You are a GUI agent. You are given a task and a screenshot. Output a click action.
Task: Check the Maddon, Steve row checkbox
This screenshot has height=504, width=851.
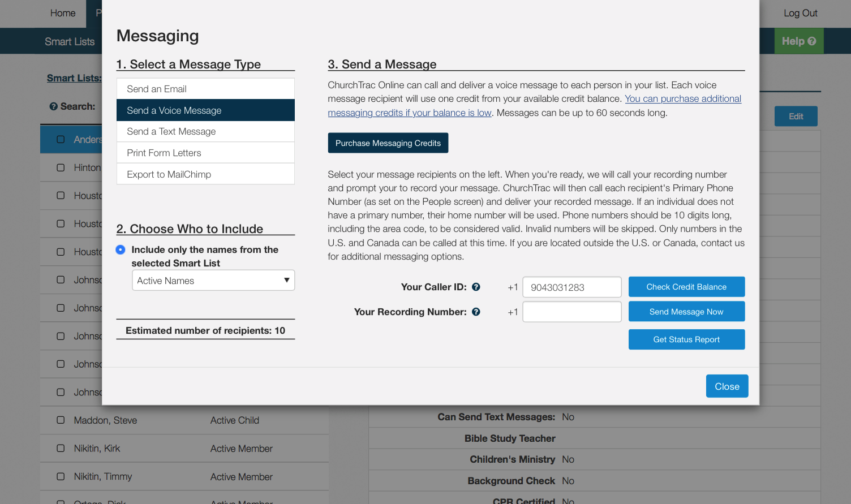61,420
